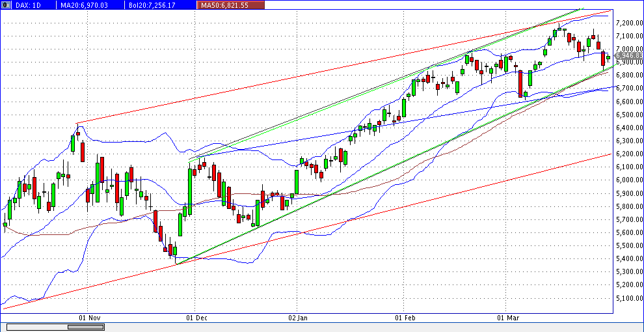
Task: Click the current price tag 6,946.83
Action: click(x=629, y=55)
